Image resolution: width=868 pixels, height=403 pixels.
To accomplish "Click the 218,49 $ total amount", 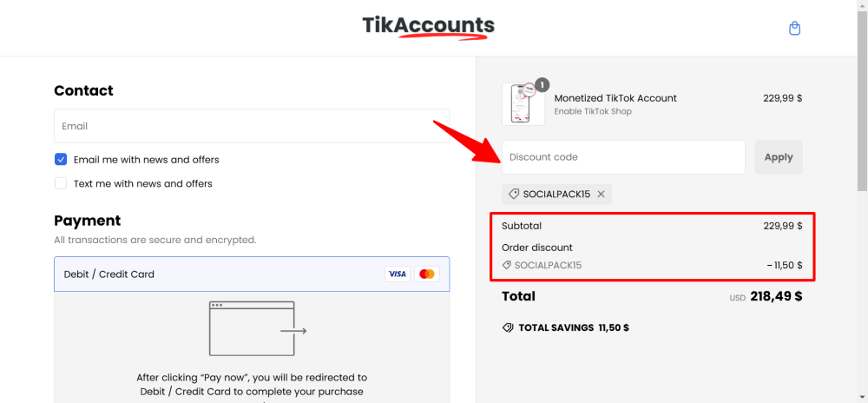I will [776, 296].
